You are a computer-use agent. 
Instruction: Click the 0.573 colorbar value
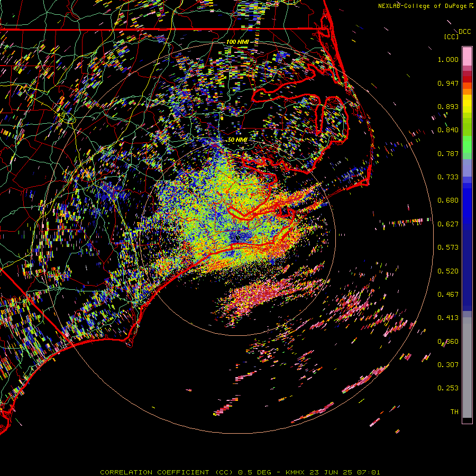(448, 248)
